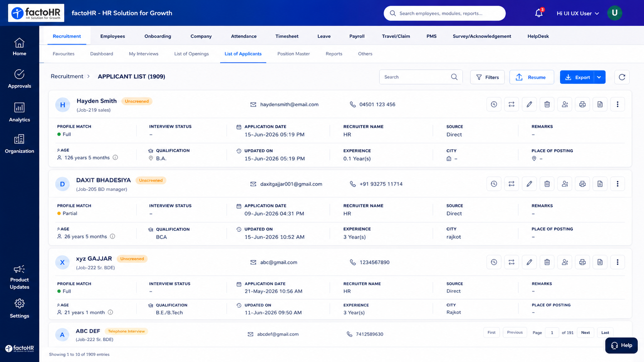Click email haydensmith@email.com
This screenshot has width=644, height=362.
click(x=289, y=104)
